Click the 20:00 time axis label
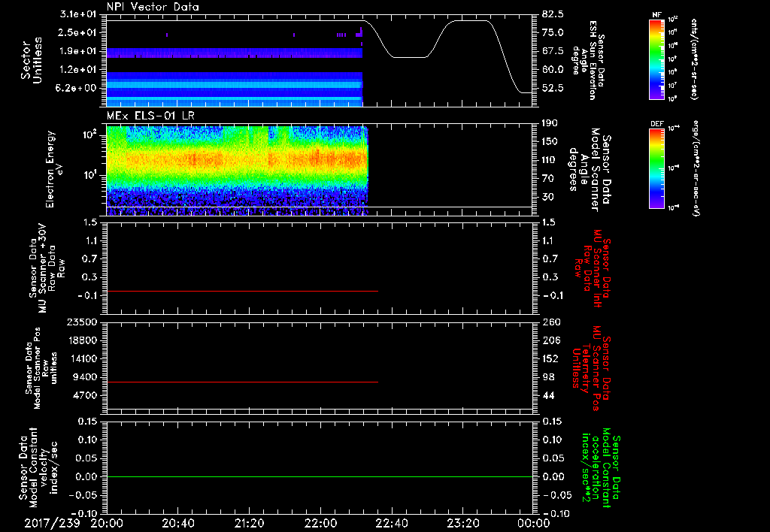The width and height of the screenshot is (770, 532). [107, 523]
